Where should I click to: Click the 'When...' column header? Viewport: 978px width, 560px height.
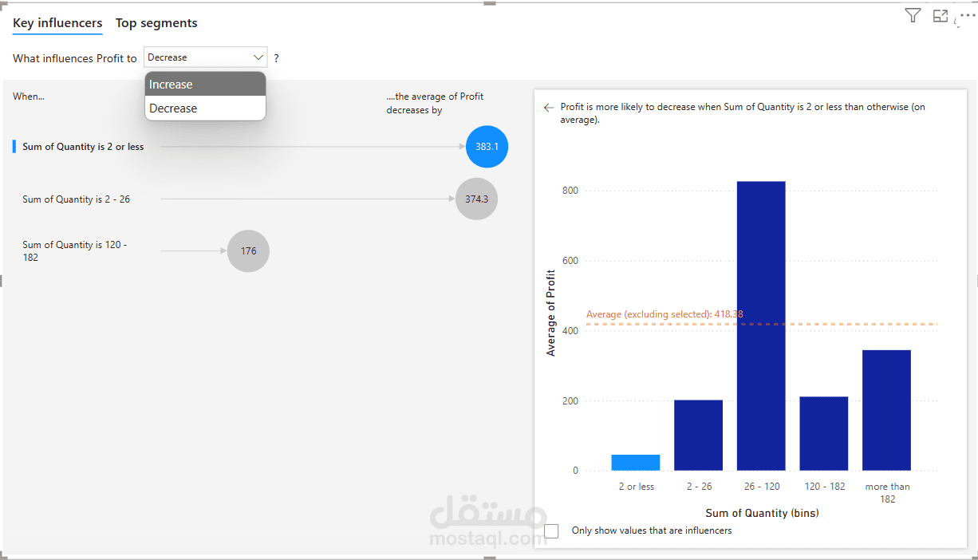tap(29, 97)
